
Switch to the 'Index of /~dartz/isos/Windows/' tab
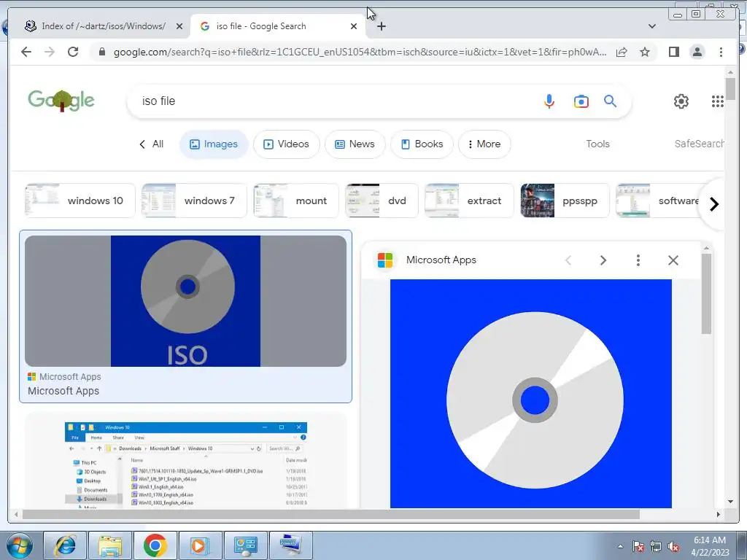(x=104, y=26)
